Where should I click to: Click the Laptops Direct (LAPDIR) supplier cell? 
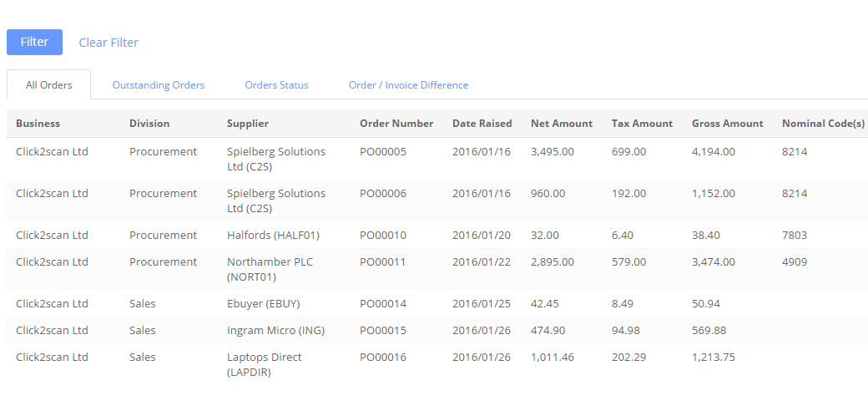264,364
